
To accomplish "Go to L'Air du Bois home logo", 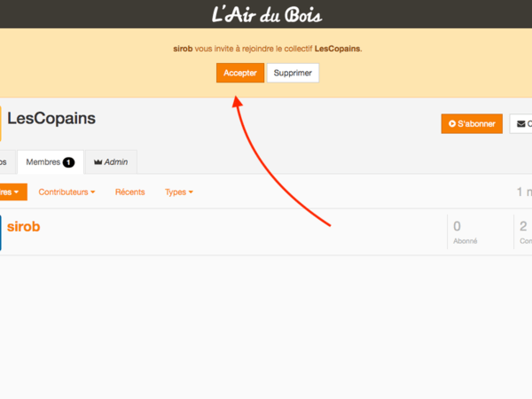I will click(267, 14).
